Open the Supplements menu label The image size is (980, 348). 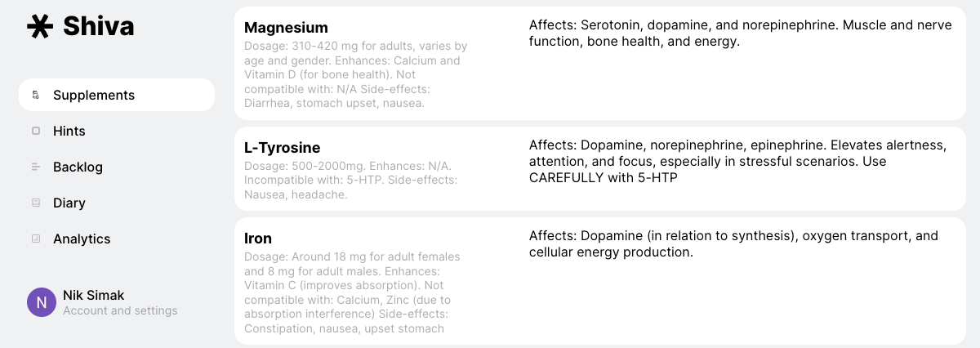pos(94,96)
